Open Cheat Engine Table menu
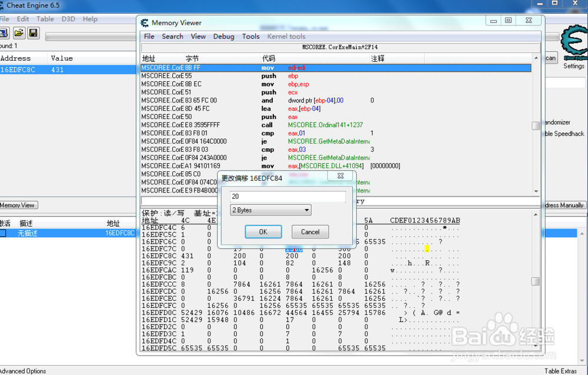This screenshot has width=588, height=375. click(x=45, y=19)
